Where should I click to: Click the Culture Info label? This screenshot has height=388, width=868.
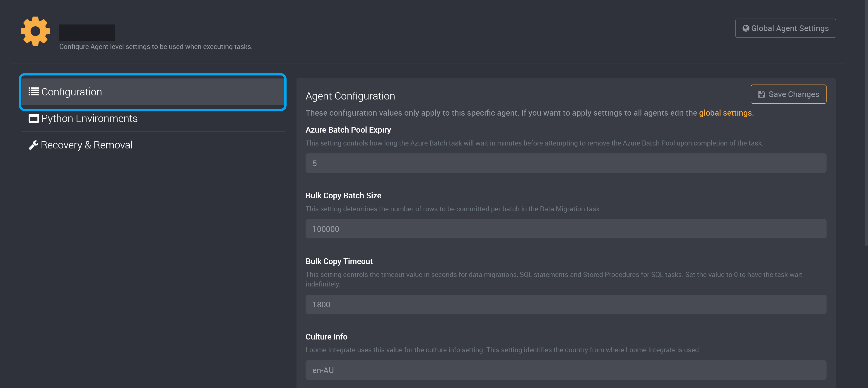(326, 337)
